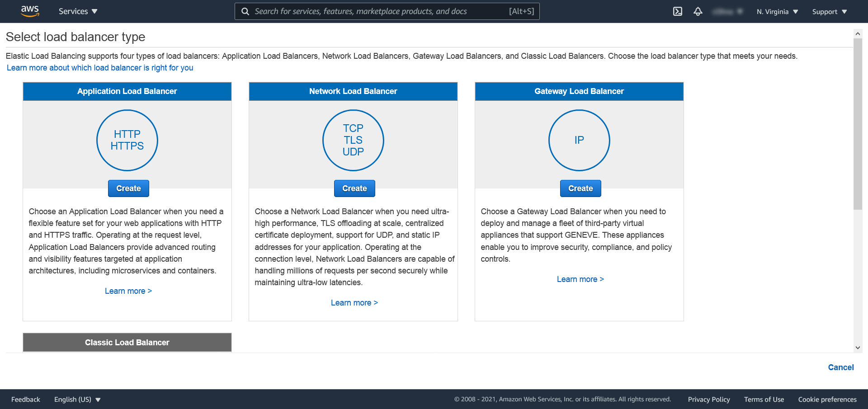868x409 pixels.
Task: Click the Amazon copyright notice text
Action: (x=562, y=400)
